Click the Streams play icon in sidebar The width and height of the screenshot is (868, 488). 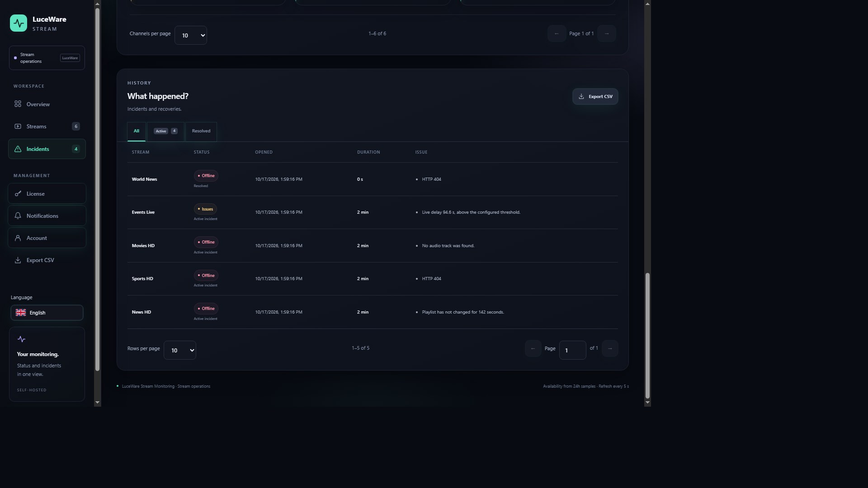click(x=18, y=127)
